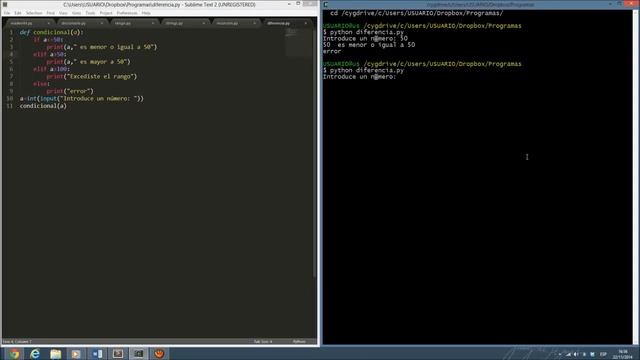Click the 'cd /cygdrive/c/Users' terminal line

coord(416,13)
